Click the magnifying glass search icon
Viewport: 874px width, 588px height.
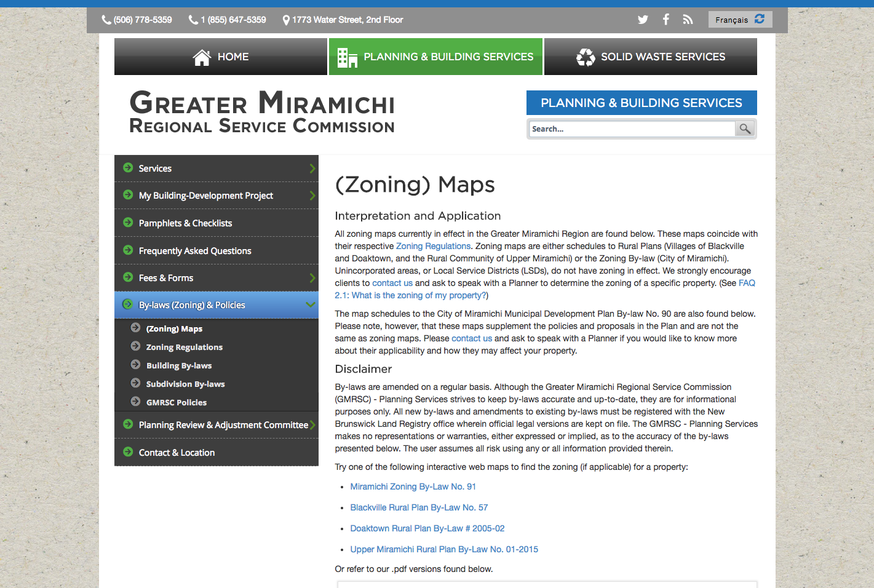tap(745, 129)
